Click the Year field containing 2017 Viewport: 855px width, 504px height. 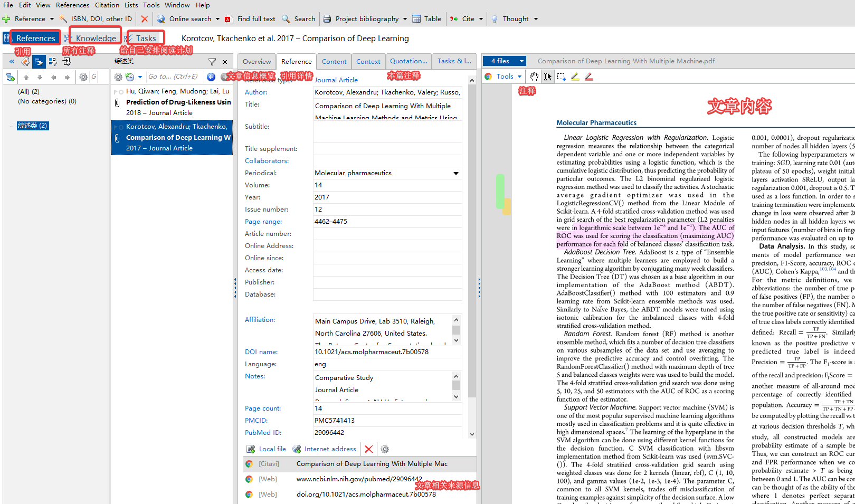click(x=387, y=197)
